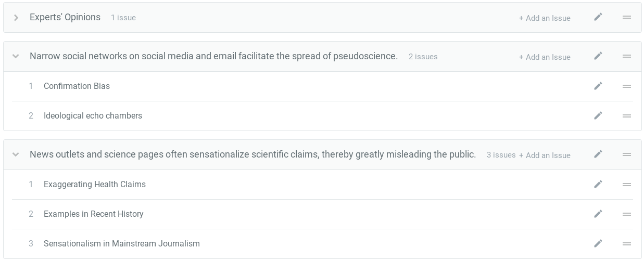Click reorder handle for Sensationalism in Mainstream Journalism
This screenshot has height=261, width=644.
point(627,244)
